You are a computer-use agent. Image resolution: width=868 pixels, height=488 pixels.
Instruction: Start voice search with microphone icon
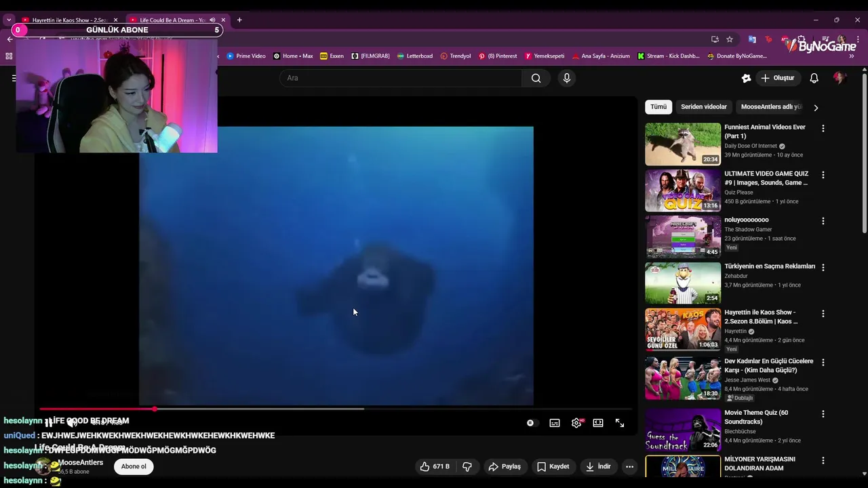coord(567,78)
